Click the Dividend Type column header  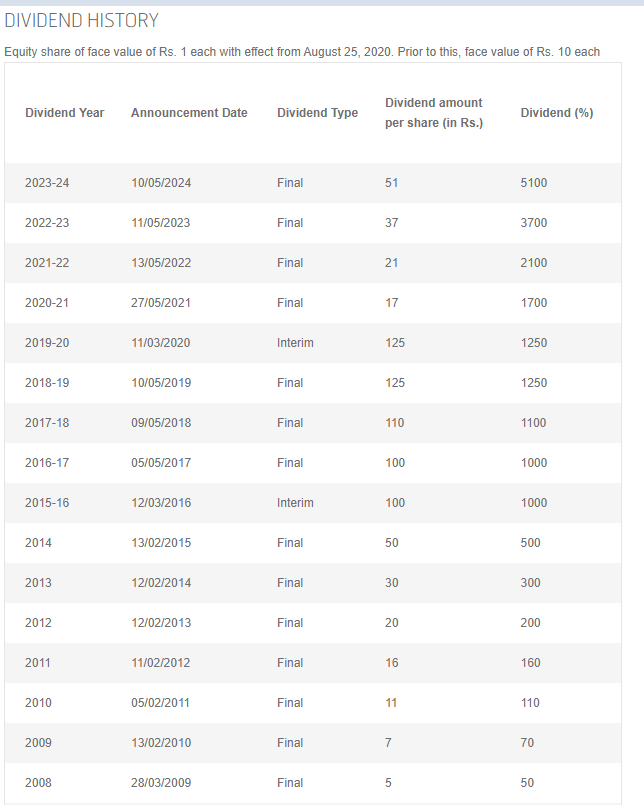pos(317,113)
